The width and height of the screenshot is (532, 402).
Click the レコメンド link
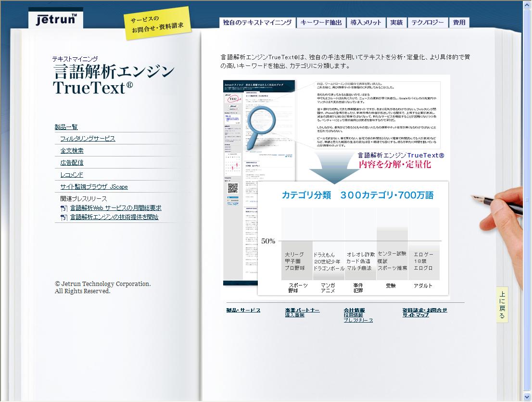coord(72,174)
